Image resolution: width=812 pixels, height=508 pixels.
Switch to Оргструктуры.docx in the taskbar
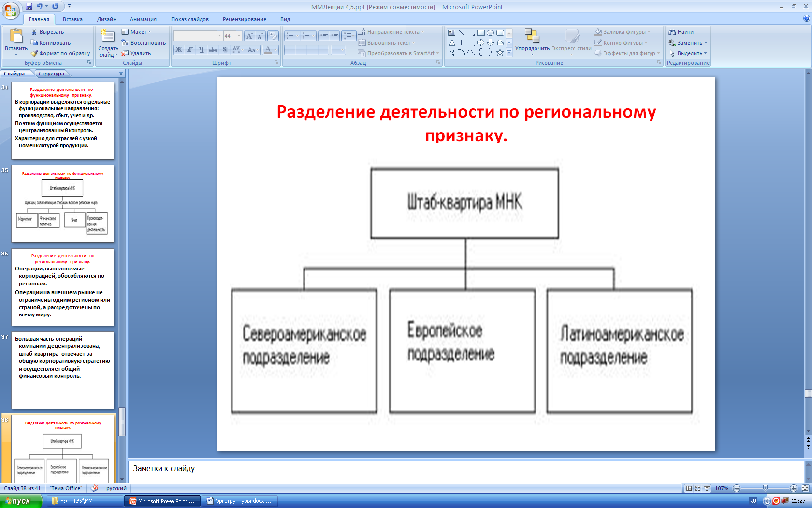click(x=239, y=501)
